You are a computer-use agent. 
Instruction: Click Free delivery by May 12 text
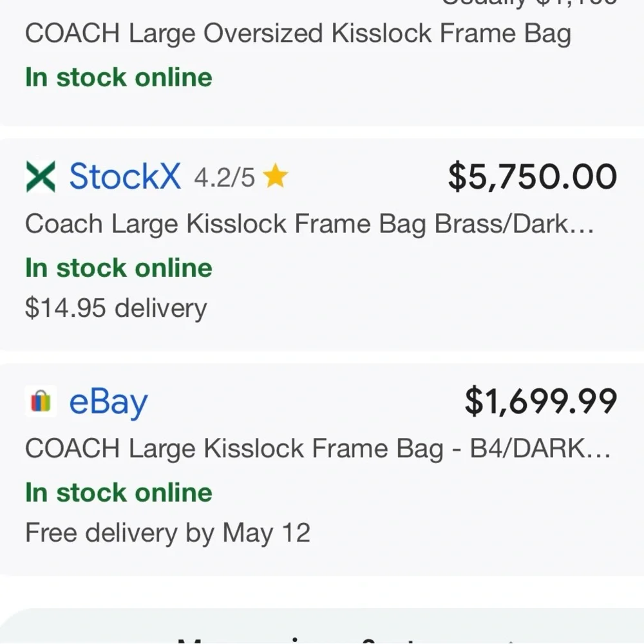point(167,532)
